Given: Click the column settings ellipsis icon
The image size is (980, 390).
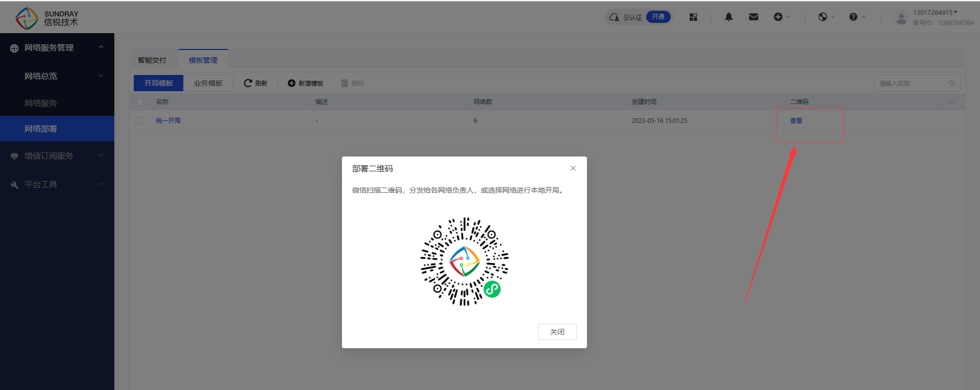Looking at the screenshot, I should (951, 102).
